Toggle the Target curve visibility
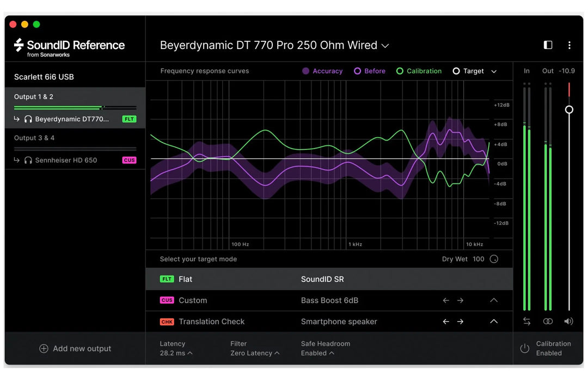Viewport: 588px width, 392px height. [468, 71]
